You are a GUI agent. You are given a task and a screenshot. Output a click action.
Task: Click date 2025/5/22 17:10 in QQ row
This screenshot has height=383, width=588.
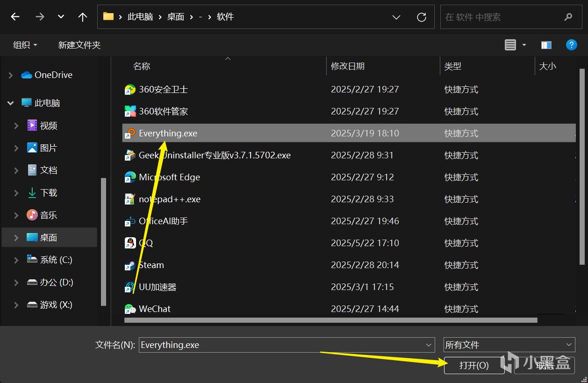pos(365,243)
